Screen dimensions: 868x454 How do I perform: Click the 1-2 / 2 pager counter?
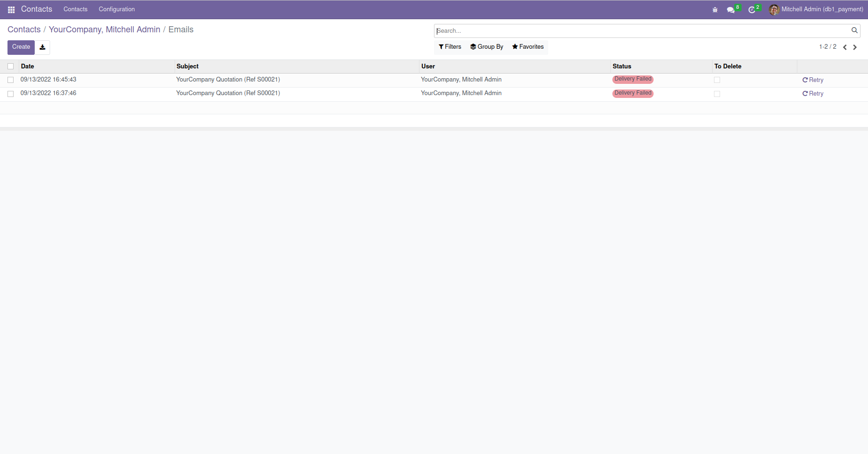(827, 47)
